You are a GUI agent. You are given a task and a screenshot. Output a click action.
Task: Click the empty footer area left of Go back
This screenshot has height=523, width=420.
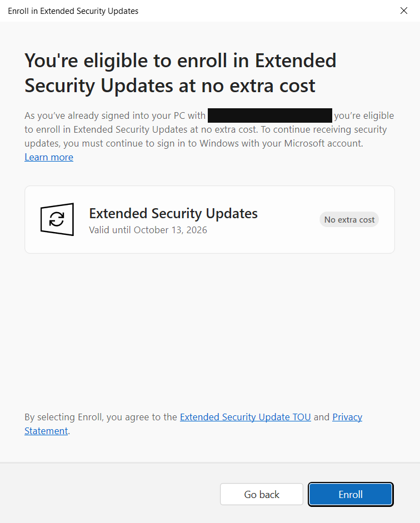(111, 494)
